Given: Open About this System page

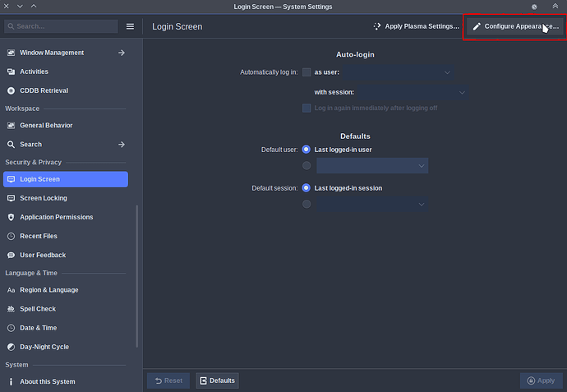Looking at the screenshot, I should coord(66,381).
